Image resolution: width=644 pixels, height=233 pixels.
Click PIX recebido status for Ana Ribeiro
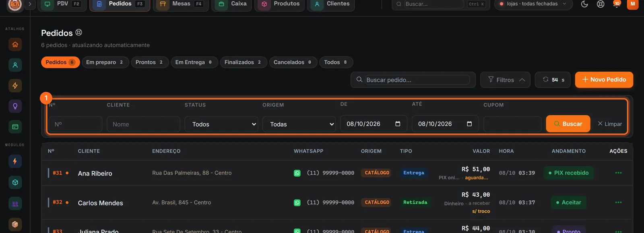[568, 173]
